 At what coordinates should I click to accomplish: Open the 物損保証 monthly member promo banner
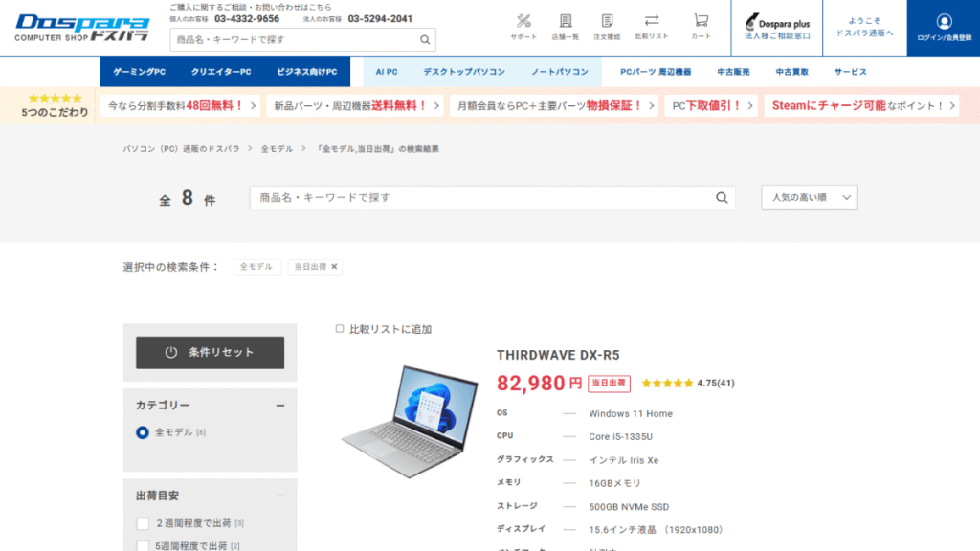tap(554, 105)
